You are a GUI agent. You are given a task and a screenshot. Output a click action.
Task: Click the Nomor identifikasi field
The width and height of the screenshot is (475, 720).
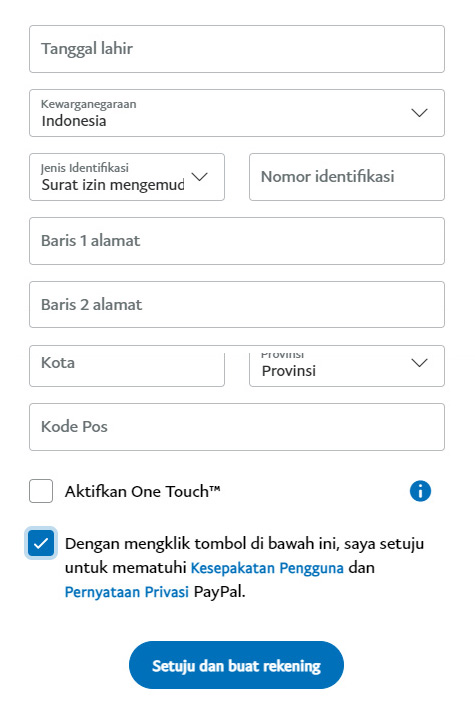tap(347, 177)
